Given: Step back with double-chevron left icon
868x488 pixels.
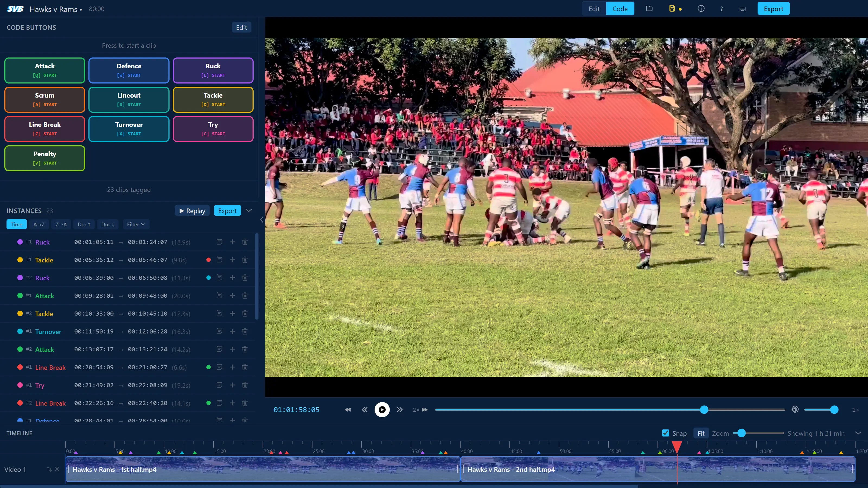Looking at the screenshot, I should click(x=365, y=410).
